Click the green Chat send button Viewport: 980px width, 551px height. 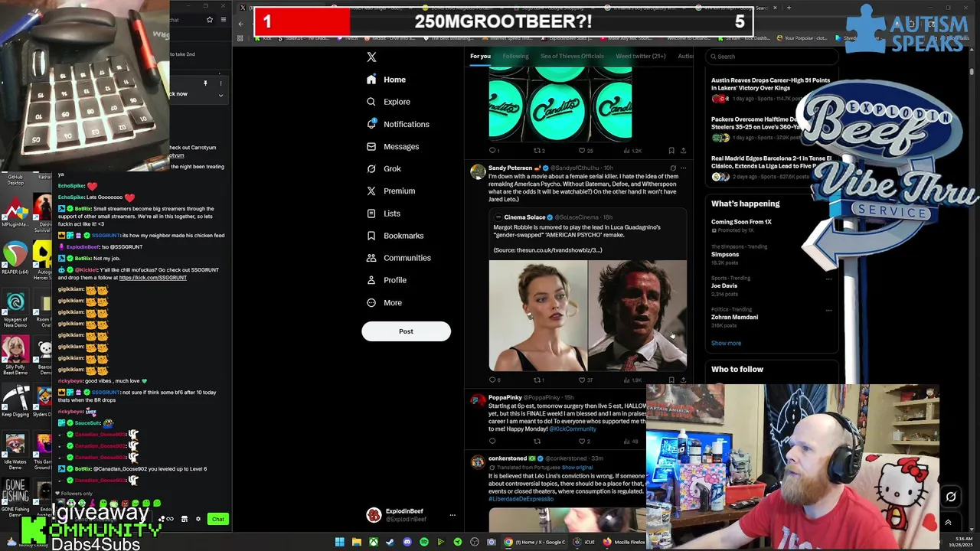[218, 519]
